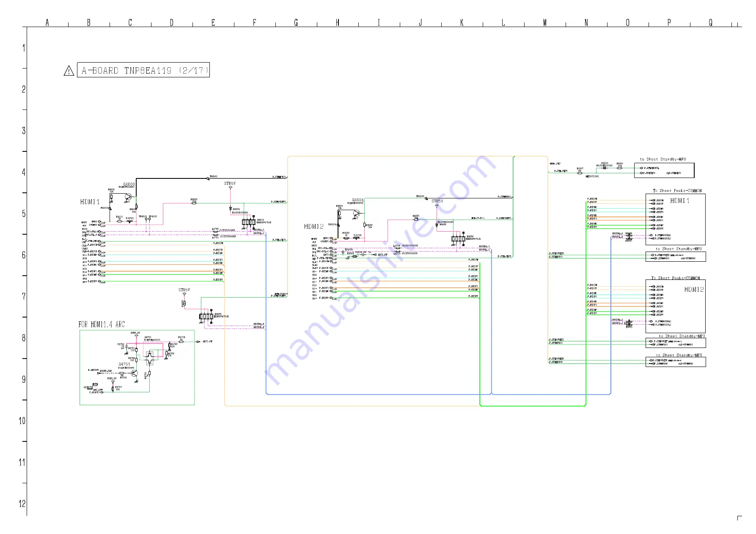Click column header A

click(x=47, y=22)
